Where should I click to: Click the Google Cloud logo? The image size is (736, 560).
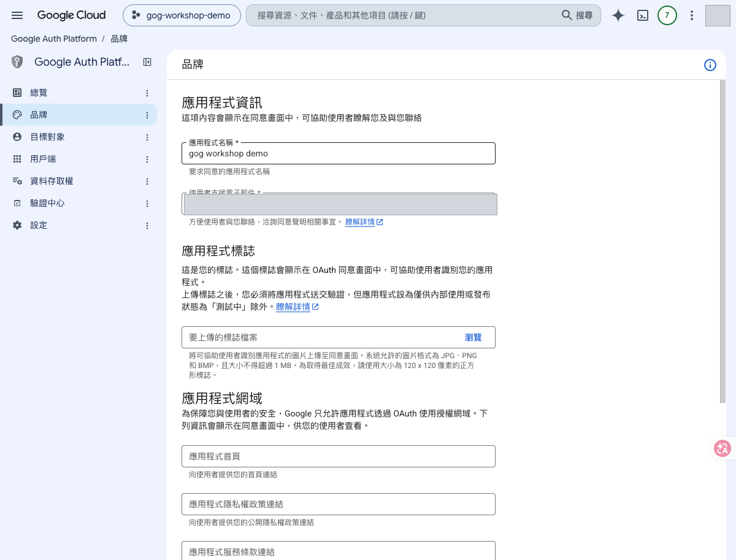71,15
